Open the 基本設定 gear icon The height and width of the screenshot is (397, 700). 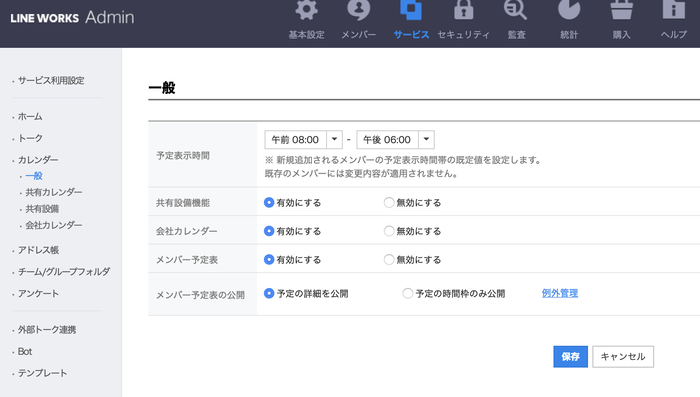(x=306, y=10)
